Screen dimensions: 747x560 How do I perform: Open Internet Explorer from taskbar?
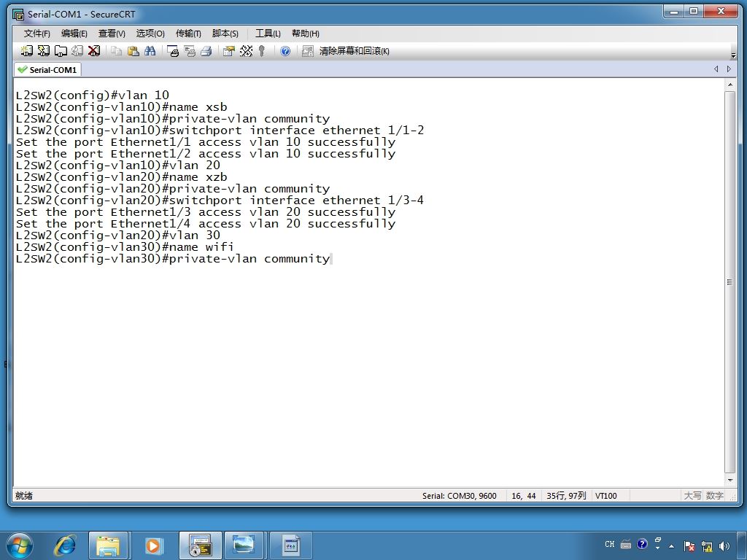click(65, 545)
